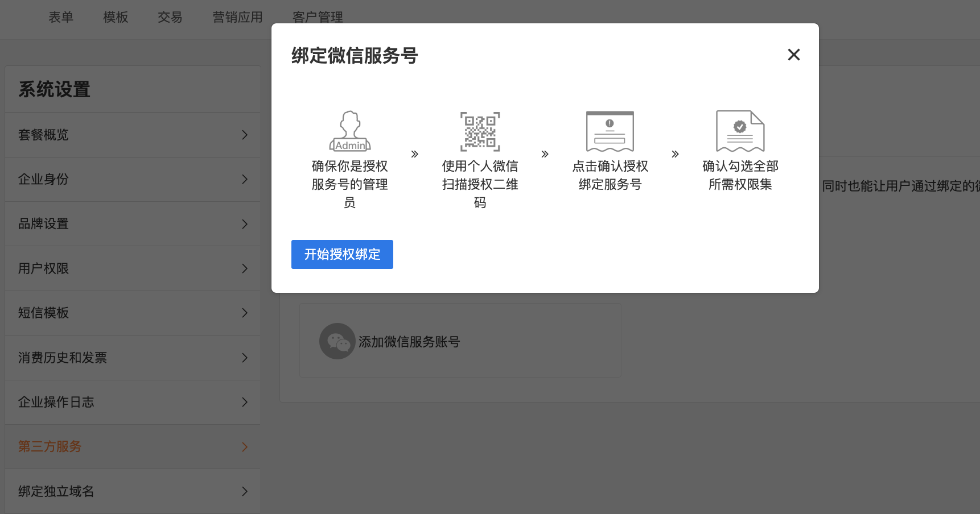Expand chevron beside 短信模板
Viewport: 980px width, 514px height.
point(245,313)
